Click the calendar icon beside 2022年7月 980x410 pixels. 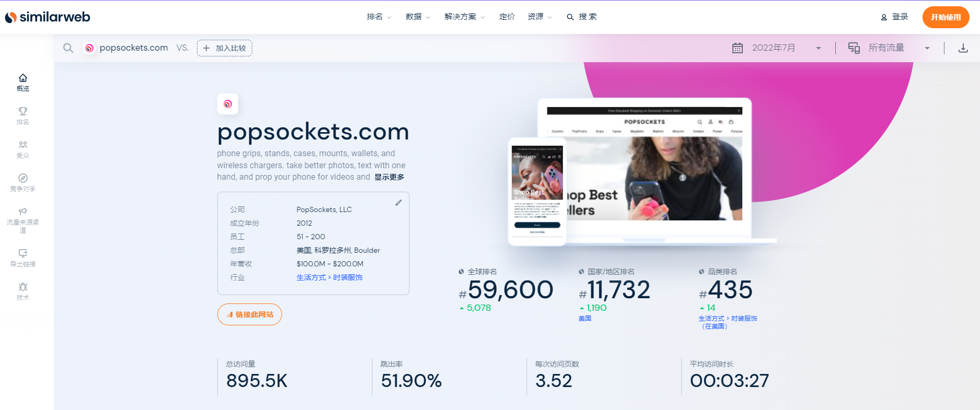[738, 48]
